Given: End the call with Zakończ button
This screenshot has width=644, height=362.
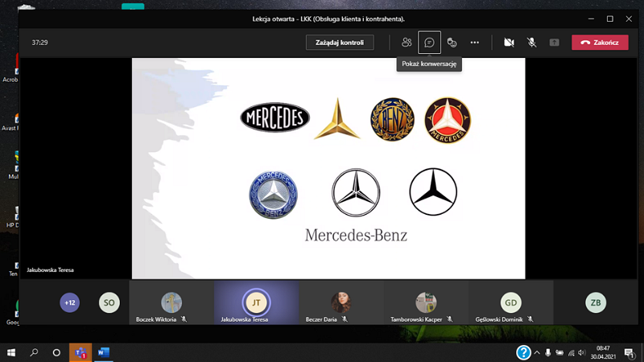Looking at the screenshot, I should (x=600, y=43).
